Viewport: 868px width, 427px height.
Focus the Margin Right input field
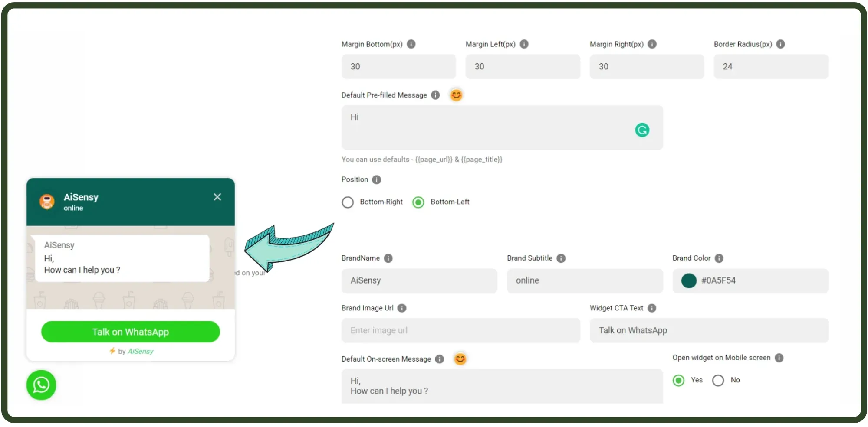(647, 67)
